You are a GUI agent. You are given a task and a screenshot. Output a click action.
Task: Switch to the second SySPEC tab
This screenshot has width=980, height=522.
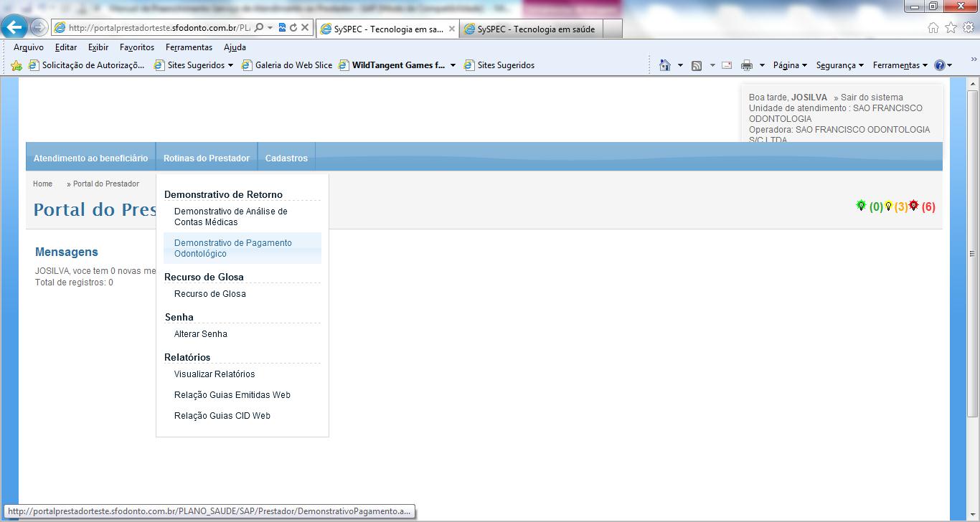tap(531, 29)
